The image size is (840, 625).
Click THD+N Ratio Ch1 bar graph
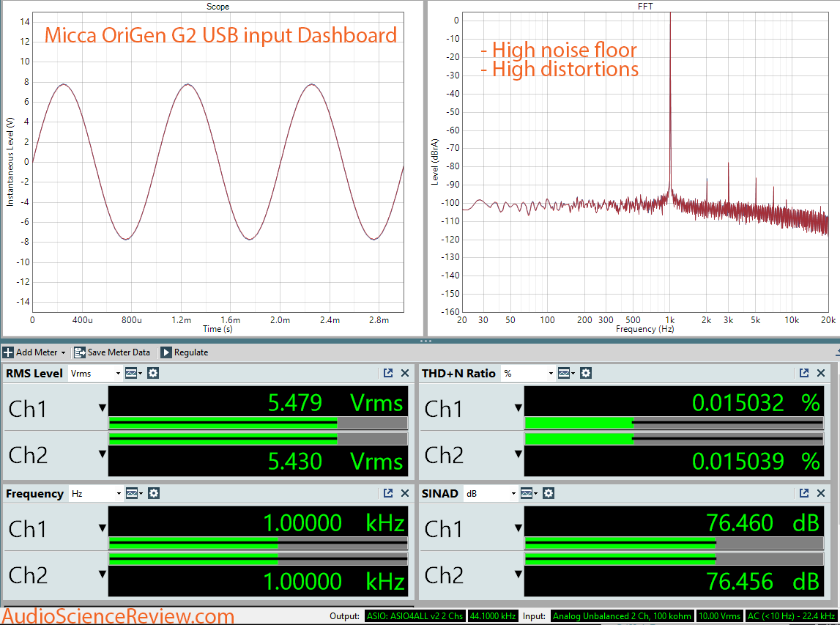click(674, 423)
